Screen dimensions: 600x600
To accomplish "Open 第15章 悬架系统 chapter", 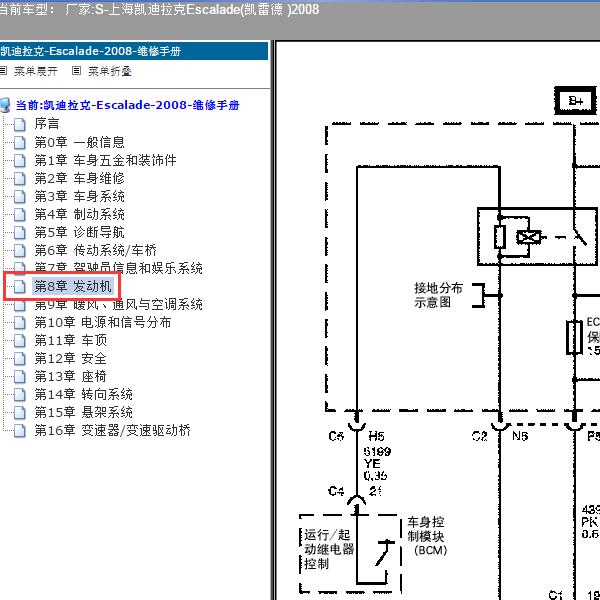I will (x=83, y=412).
